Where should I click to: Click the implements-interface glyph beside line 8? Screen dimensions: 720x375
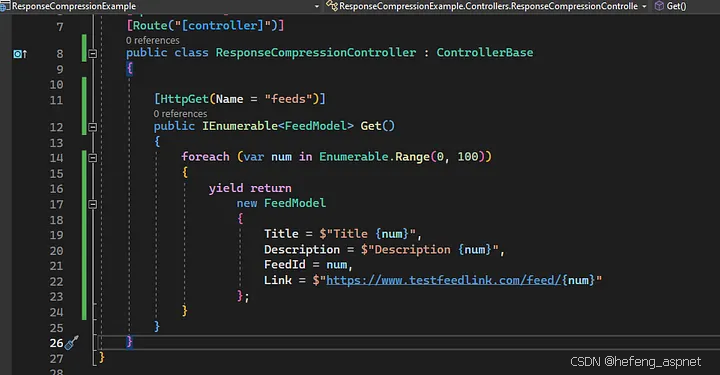[20, 54]
